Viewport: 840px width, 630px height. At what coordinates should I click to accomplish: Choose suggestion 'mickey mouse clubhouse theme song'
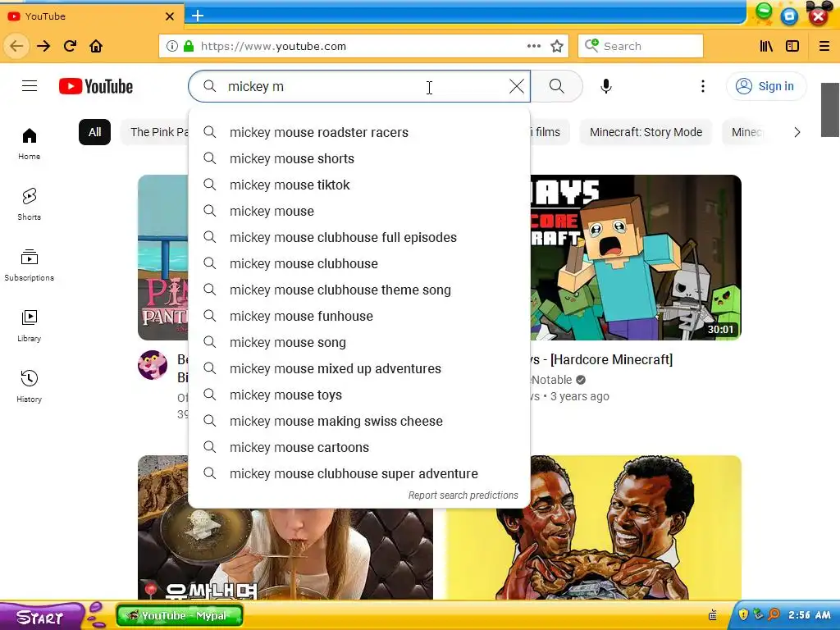(359, 290)
